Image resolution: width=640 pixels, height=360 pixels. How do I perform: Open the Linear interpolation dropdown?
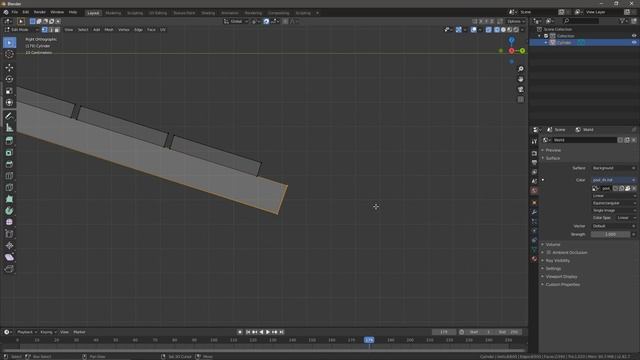pyautogui.click(x=614, y=196)
